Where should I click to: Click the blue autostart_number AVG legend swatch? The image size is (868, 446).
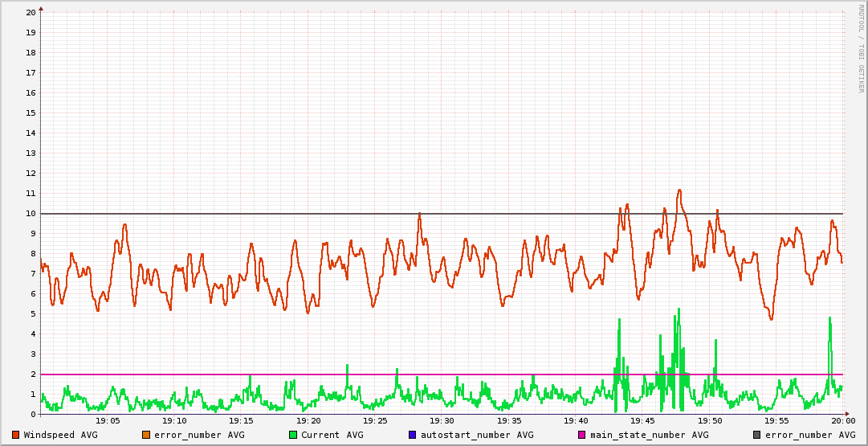[413, 435]
